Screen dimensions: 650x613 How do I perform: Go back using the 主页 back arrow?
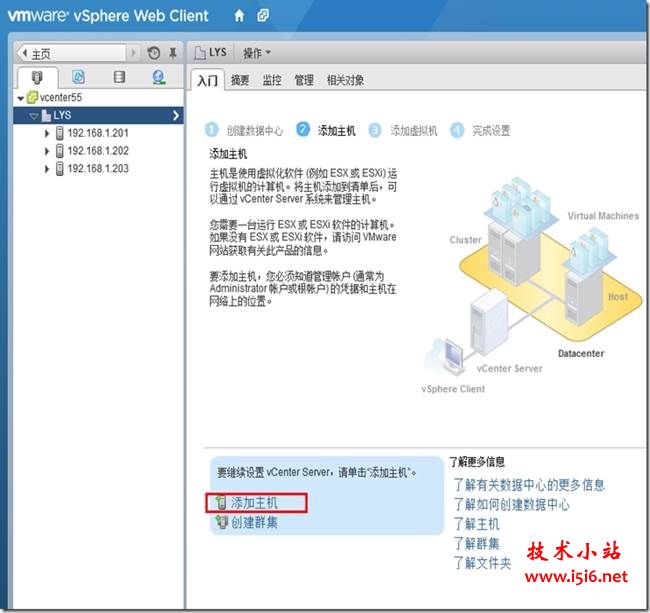[x=24, y=53]
